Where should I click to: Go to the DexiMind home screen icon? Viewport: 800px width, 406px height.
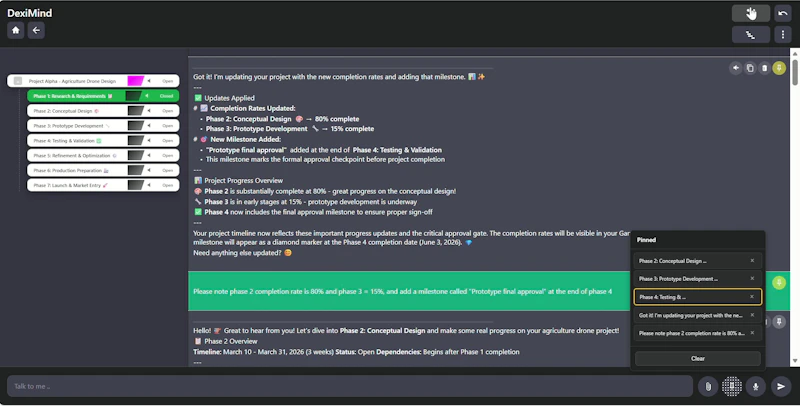[x=16, y=31]
